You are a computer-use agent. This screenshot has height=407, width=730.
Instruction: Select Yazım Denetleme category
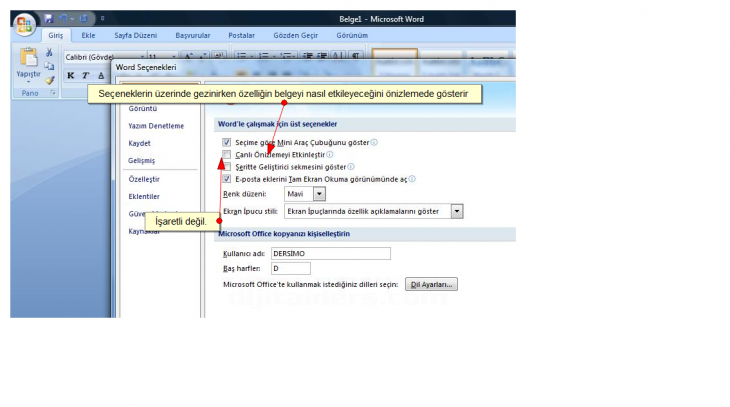point(156,126)
